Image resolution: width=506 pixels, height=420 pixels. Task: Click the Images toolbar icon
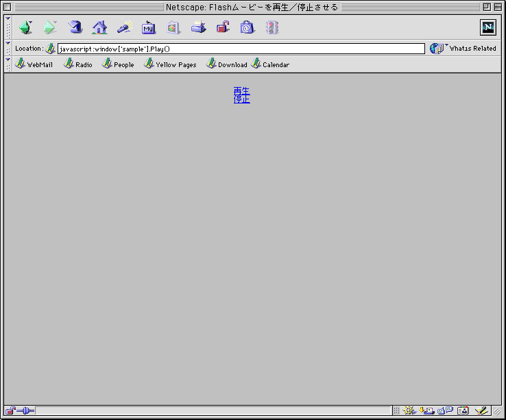(x=173, y=27)
